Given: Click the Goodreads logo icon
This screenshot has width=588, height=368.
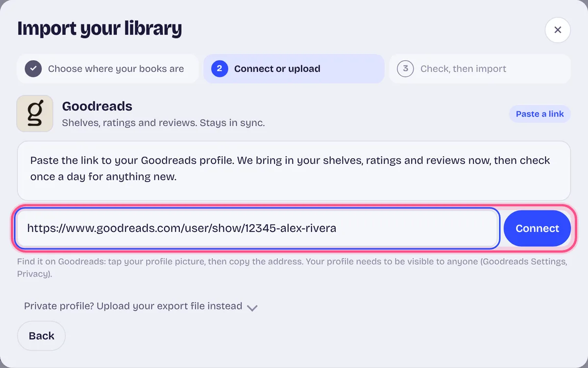Looking at the screenshot, I should point(35,114).
